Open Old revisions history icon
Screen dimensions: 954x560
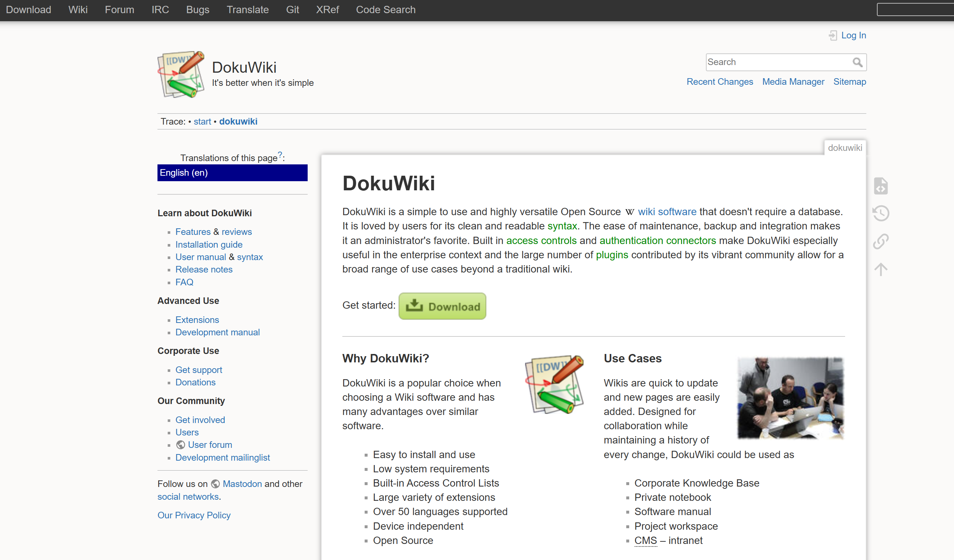(881, 213)
